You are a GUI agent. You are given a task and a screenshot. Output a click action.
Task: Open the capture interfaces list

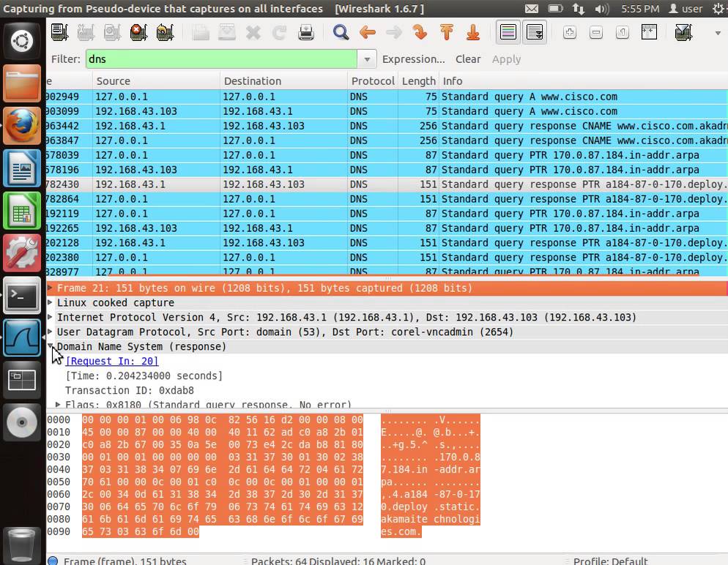point(59,32)
